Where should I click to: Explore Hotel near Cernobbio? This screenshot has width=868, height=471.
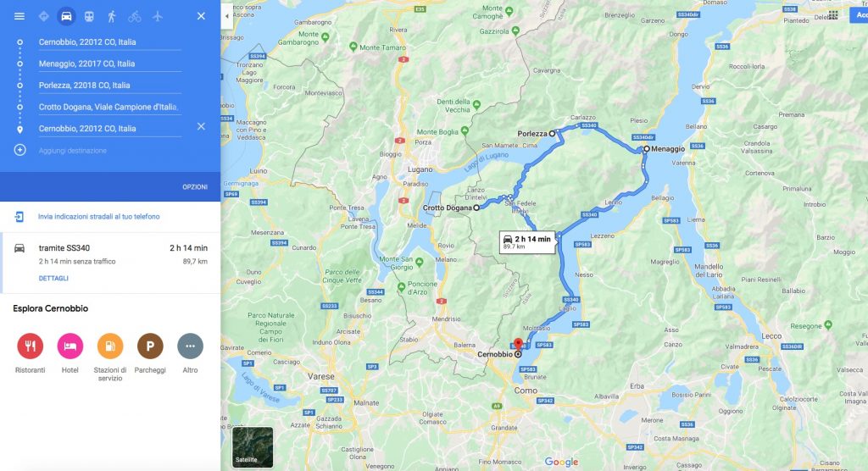point(70,352)
